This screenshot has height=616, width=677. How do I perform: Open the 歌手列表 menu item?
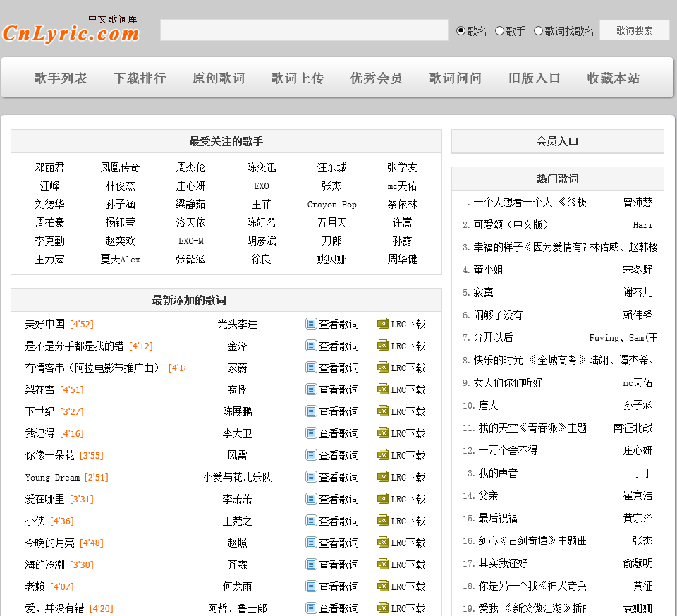[61, 78]
